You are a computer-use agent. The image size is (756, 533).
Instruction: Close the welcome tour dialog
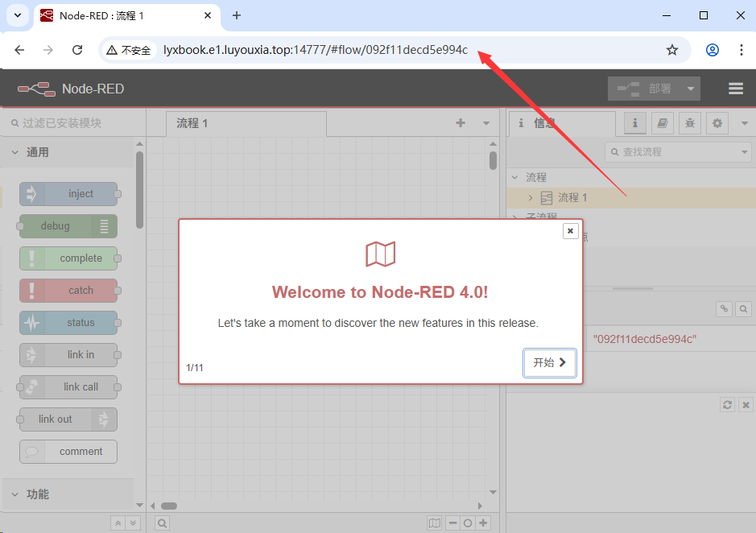(570, 231)
